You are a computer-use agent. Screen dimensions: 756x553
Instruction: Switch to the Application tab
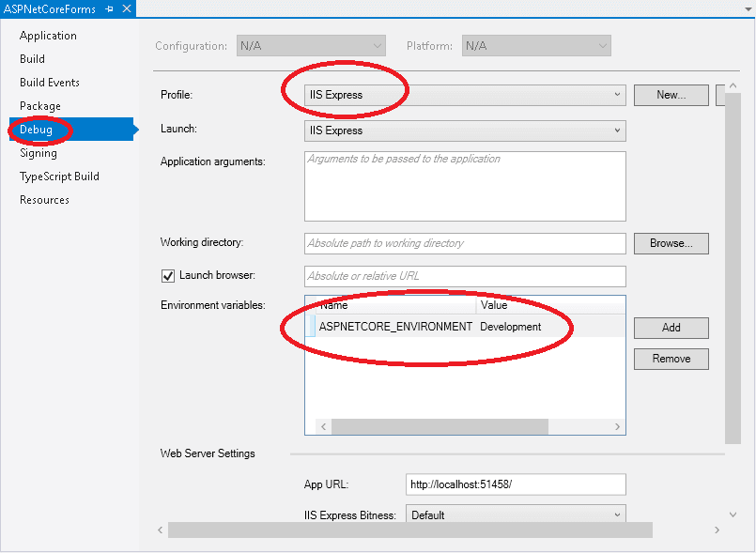[x=48, y=36]
